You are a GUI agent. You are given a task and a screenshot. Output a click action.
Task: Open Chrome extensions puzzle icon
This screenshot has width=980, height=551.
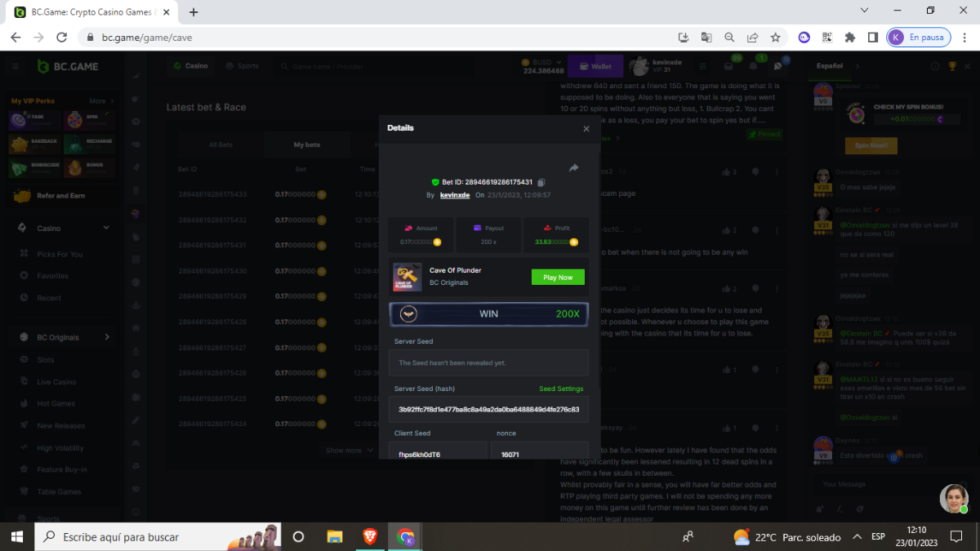coord(850,38)
